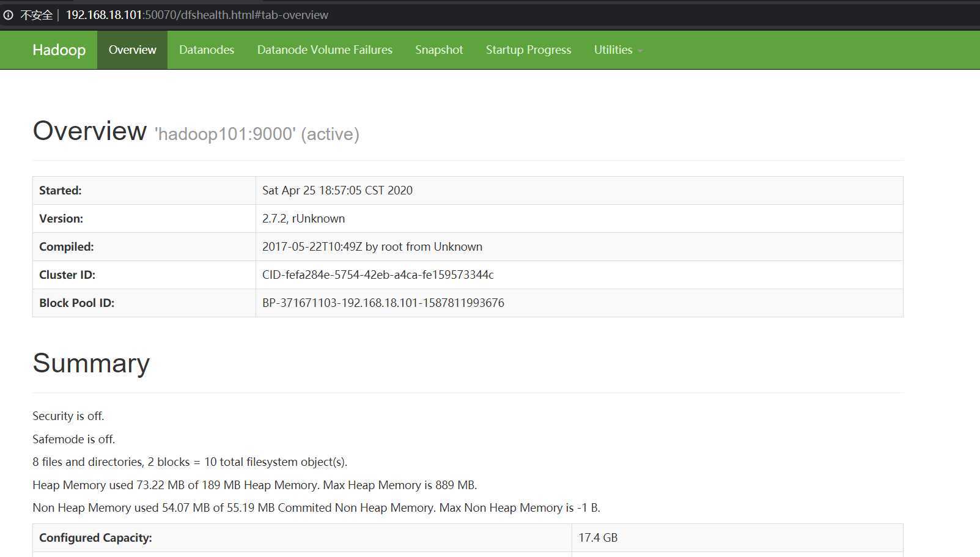Viewport: 980px width, 557px height.
Task: Click the Configured Capacity: label
Action: (95, 537)
